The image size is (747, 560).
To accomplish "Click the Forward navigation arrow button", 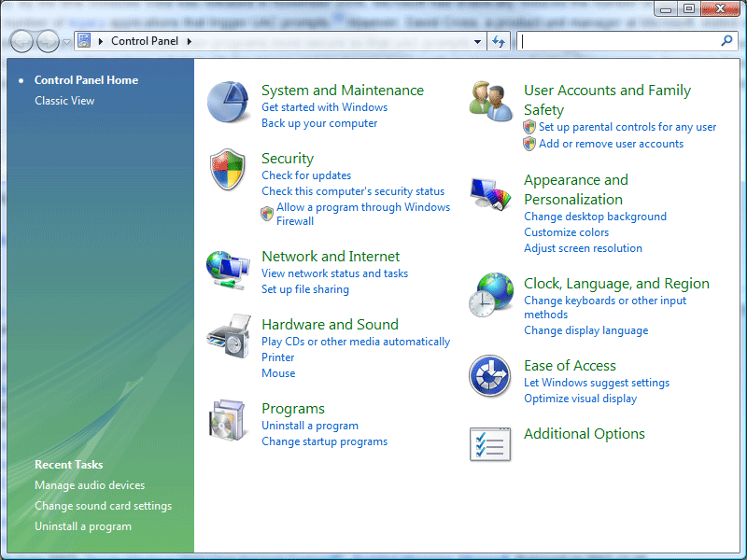I will tap(49, 42).
